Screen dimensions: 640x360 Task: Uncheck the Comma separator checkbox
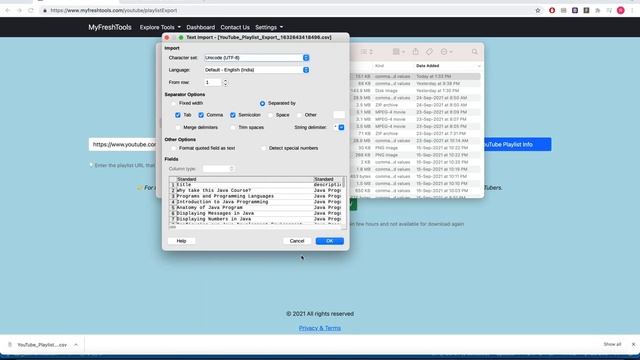tap(201, 115)
